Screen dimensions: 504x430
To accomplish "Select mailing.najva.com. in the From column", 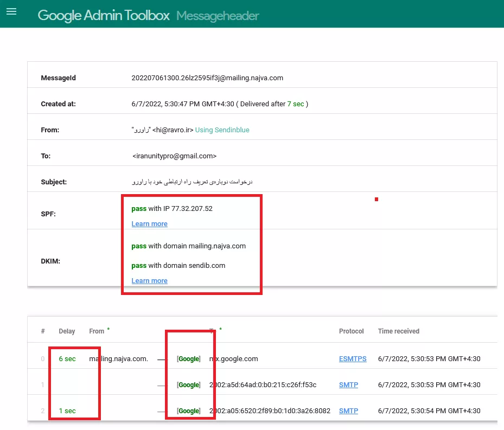I will [x=119, y=358].
